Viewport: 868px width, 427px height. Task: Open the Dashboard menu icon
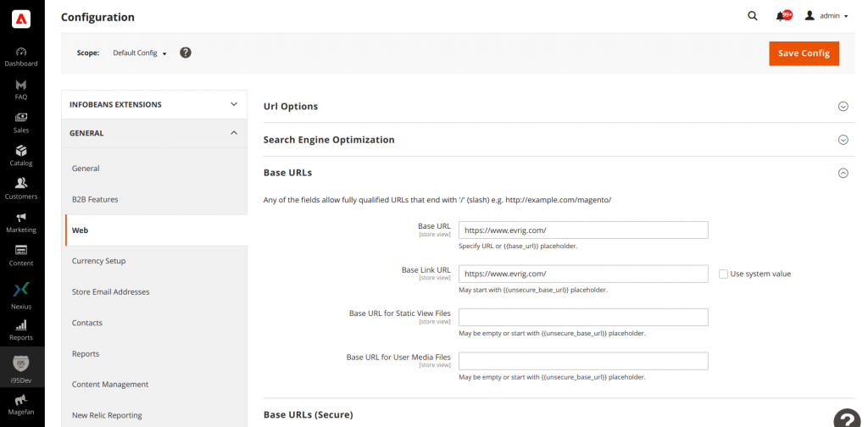point(21,52)
